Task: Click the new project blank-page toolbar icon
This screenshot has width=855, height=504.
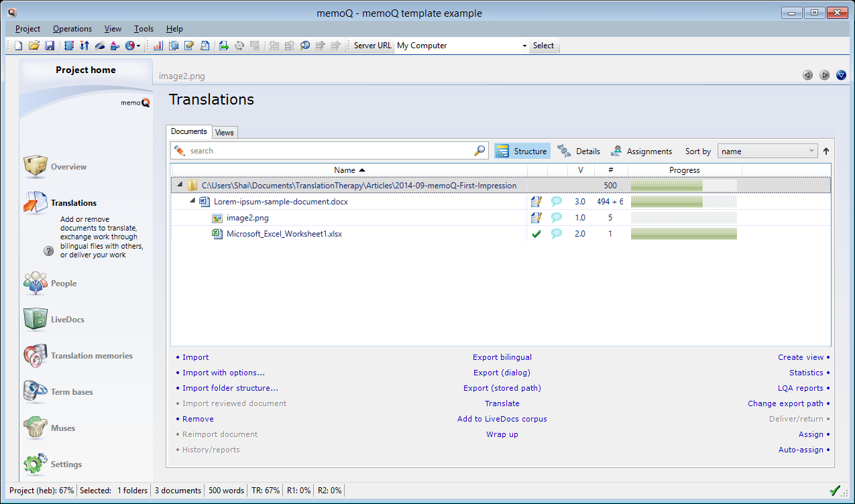Action: (19, 46)
